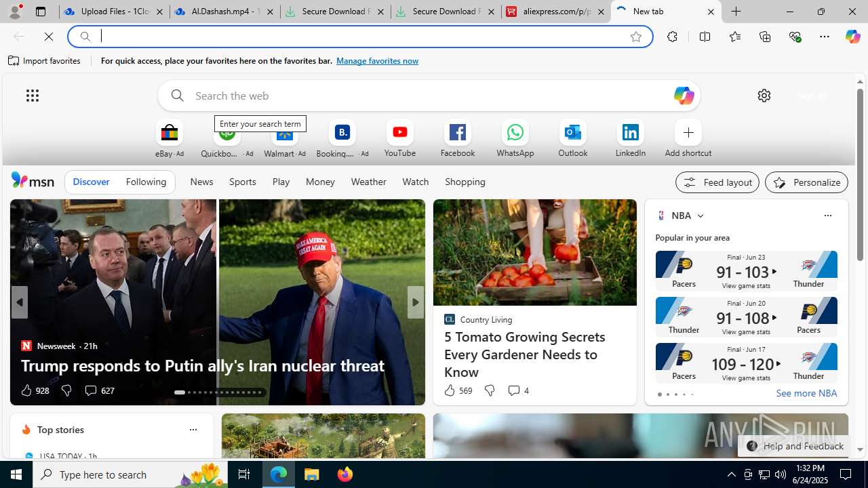Open the msn logo link
This screenshot has height=488, width=868.
pyautogui.click(x=33, y=180)
